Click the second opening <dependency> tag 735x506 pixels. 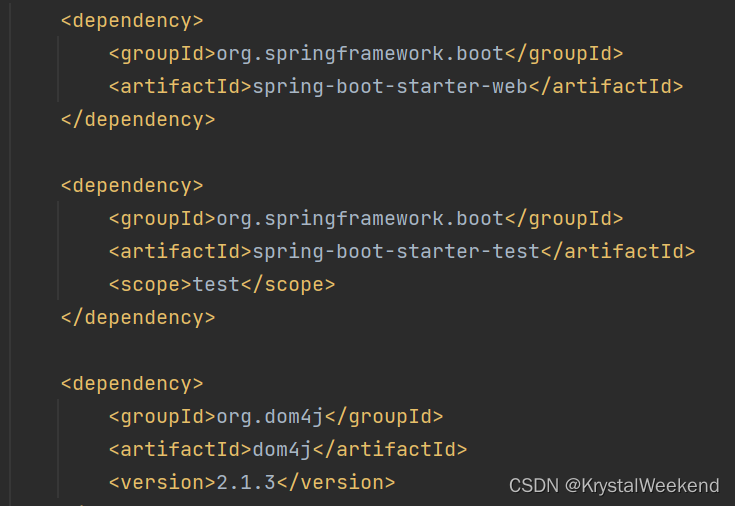point(132,186)
